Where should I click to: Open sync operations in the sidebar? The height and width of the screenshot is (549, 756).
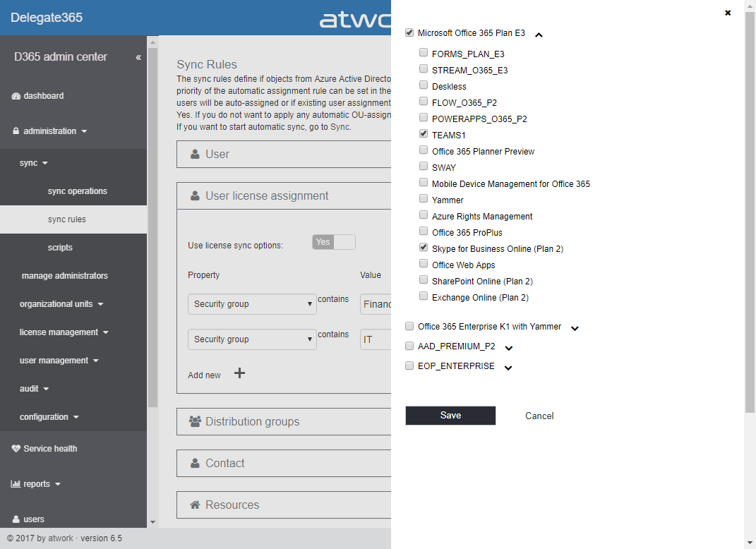(x=78, y=191)
